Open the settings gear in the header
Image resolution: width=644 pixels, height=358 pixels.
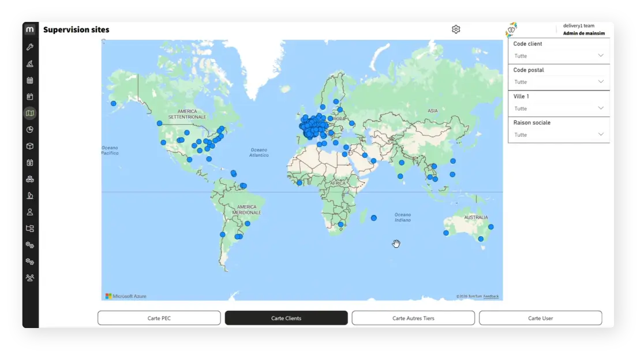pyautogui.click(x=456, y=29)
